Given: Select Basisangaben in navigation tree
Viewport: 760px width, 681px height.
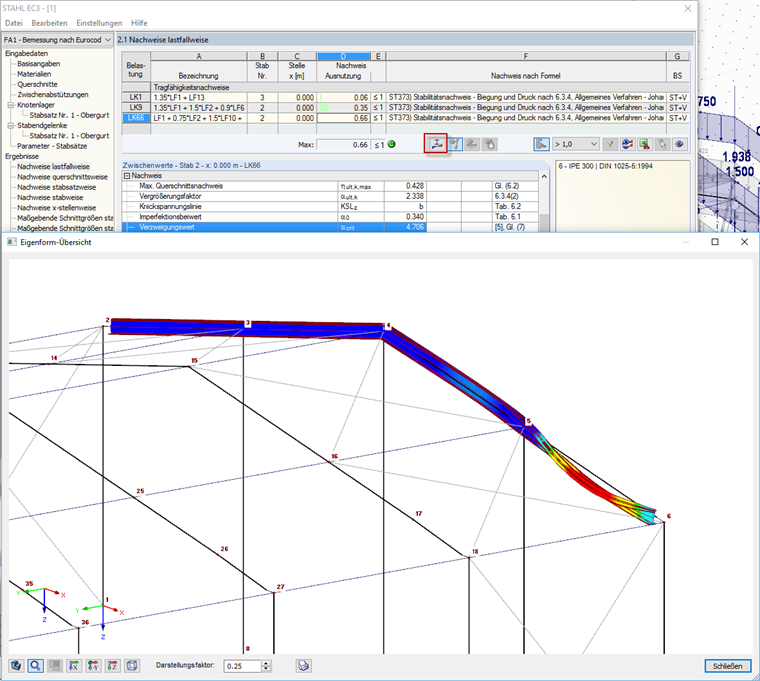Looking at the screenshot, I should 39,63.
